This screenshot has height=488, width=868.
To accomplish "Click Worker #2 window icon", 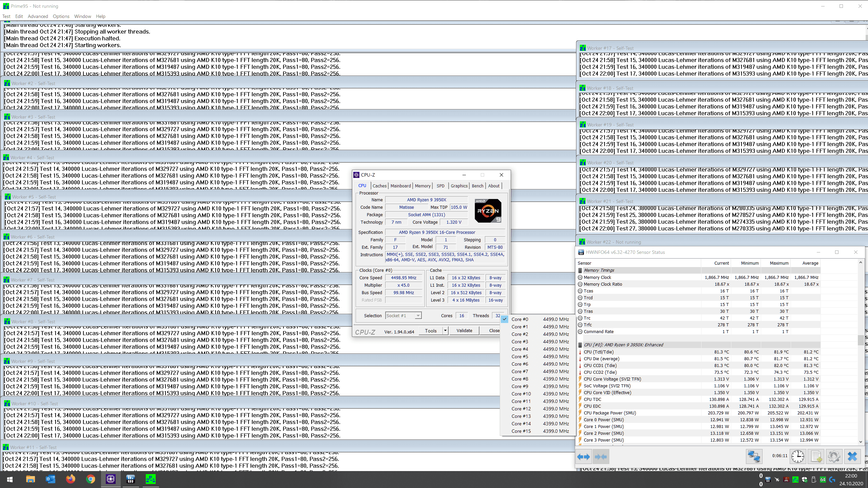I will tap(7, 83).
